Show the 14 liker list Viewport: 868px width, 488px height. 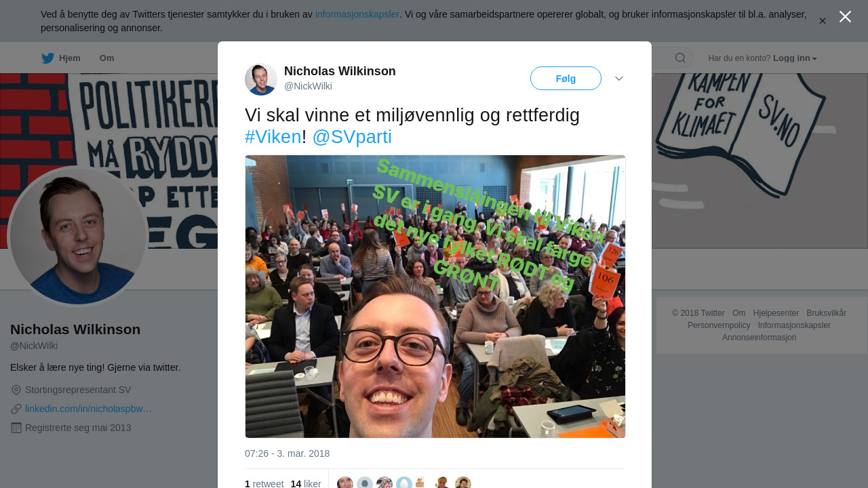coord(306,483)
